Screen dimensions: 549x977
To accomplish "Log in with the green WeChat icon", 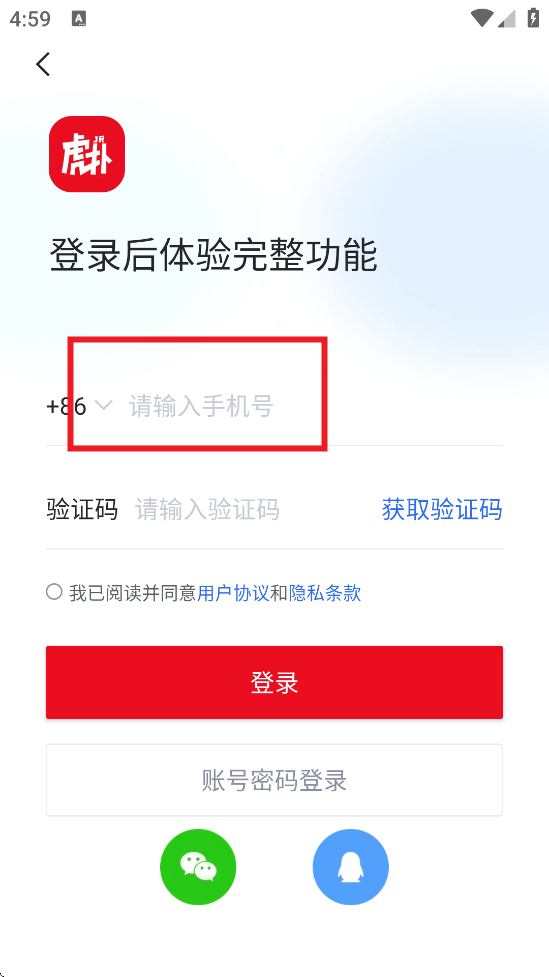I will [198, 867].
